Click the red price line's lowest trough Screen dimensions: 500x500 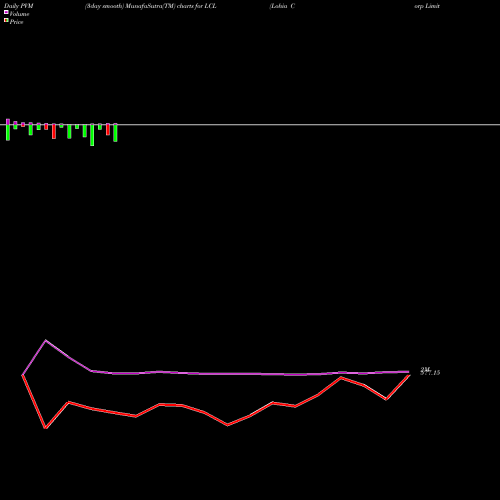(x=46, y=428)
